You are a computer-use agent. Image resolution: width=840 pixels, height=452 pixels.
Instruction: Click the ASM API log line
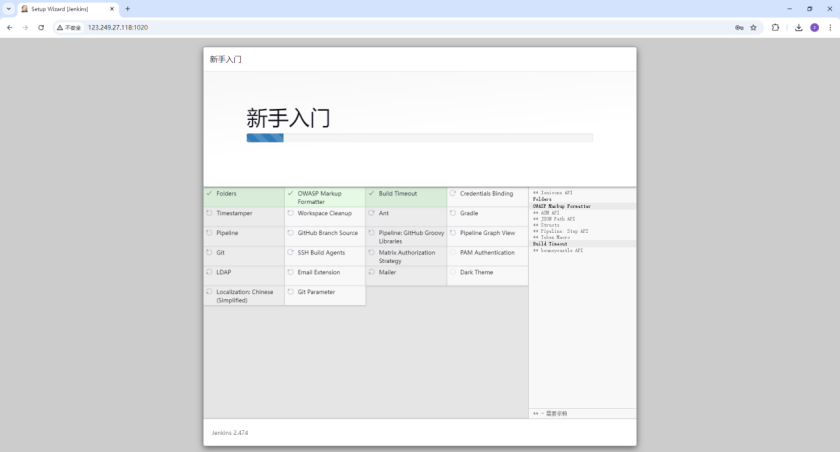(546, 213)
